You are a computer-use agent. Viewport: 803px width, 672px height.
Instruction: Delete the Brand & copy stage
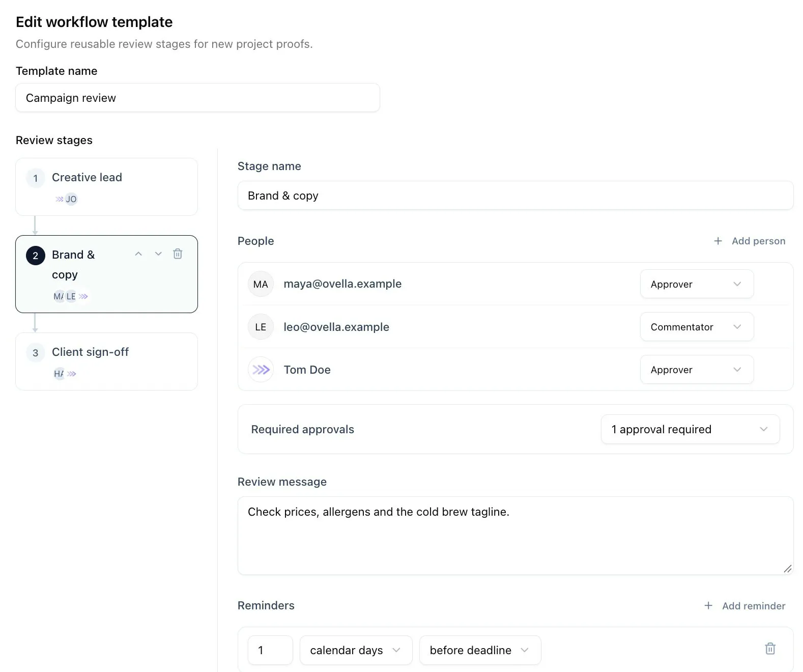tap(178, 254)
